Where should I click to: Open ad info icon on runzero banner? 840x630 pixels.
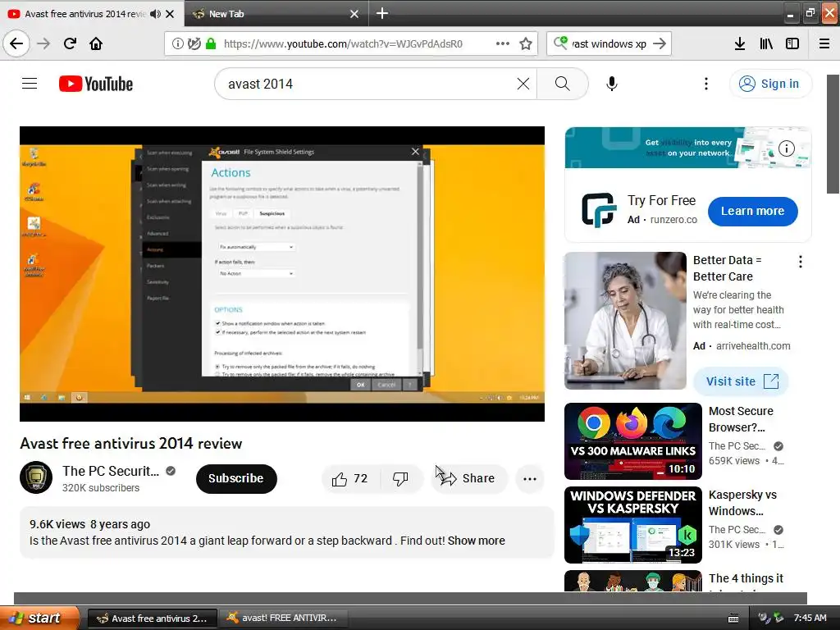pyautogui.click(x=787, y=148)
